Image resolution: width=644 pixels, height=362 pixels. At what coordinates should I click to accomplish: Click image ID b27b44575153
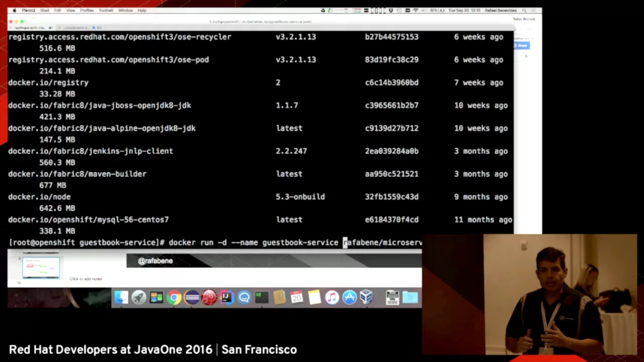point(391,37)
